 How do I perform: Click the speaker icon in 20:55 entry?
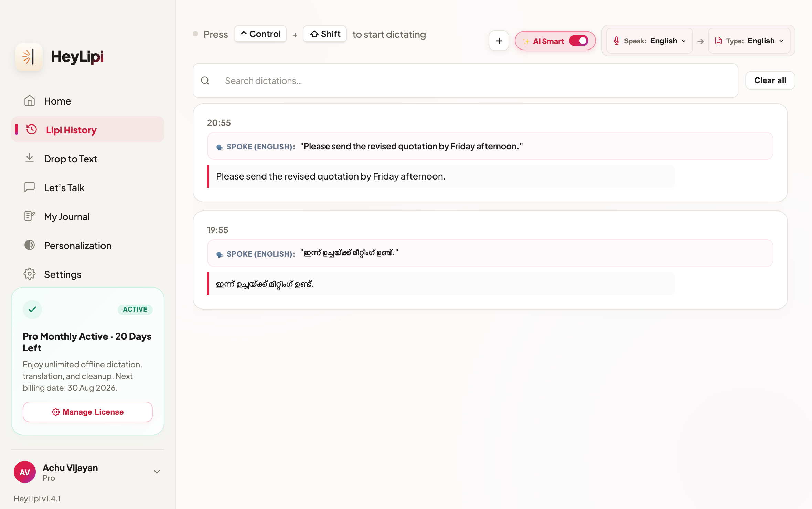(x=220, y=147)
